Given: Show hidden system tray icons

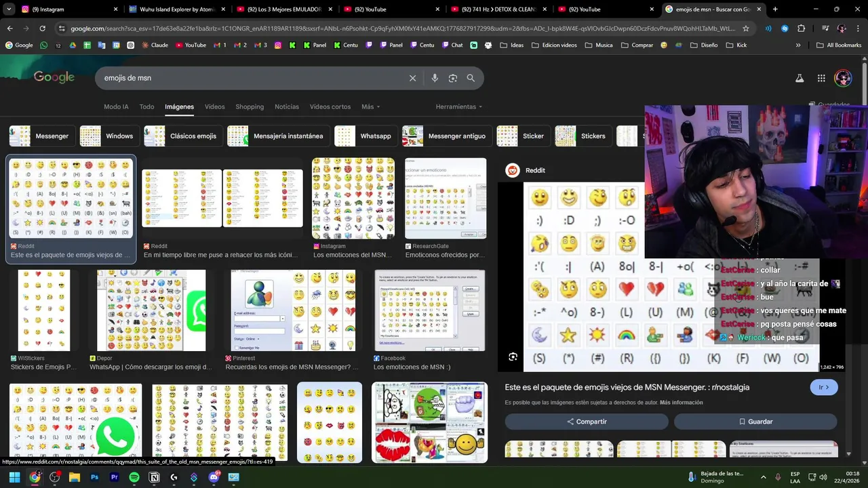Looking at the screenshot, I should click(763, 477).
